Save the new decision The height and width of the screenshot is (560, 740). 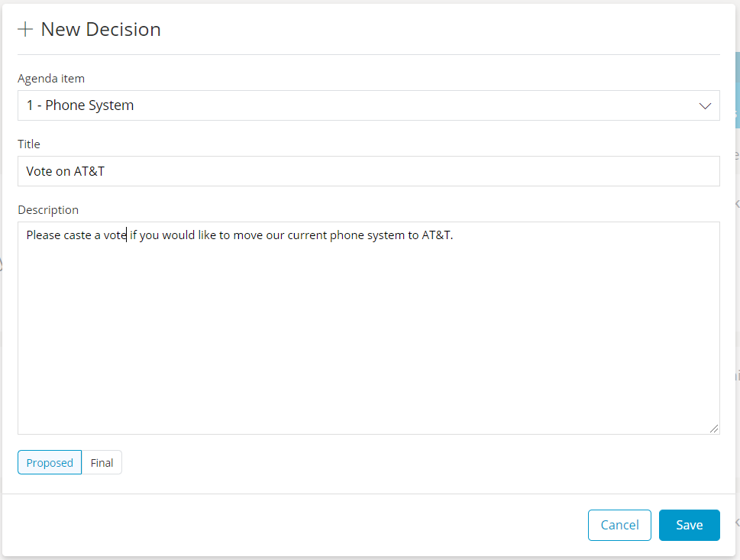click(689, 525)
